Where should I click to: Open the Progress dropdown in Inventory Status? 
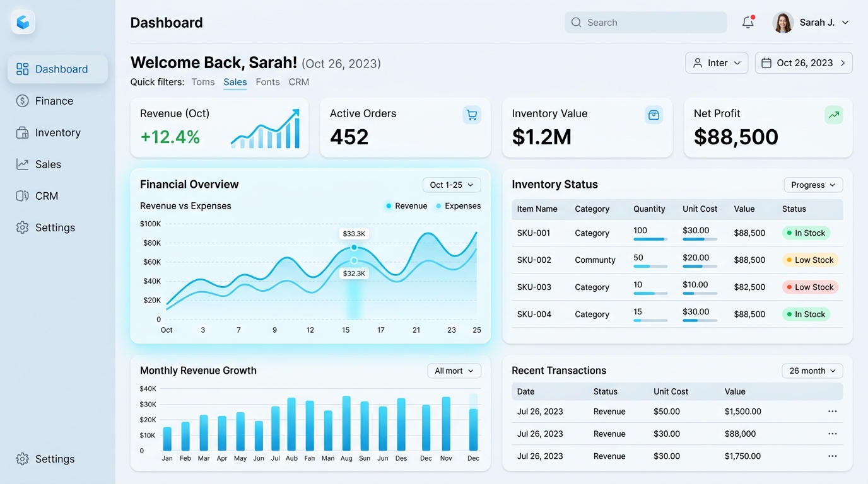(813, 185)
